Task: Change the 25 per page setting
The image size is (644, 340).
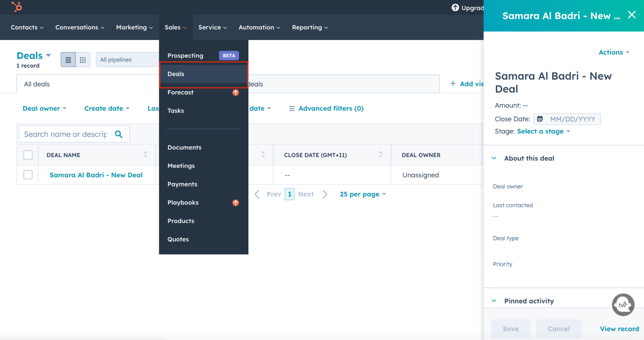Action: (x=363, y=194)
